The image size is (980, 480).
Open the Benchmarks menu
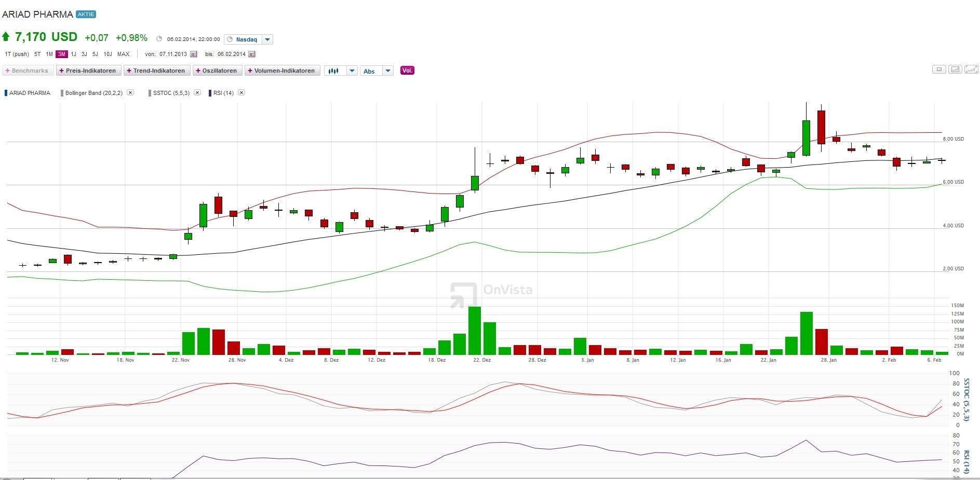pyautogui.click(x=28, y=71)
